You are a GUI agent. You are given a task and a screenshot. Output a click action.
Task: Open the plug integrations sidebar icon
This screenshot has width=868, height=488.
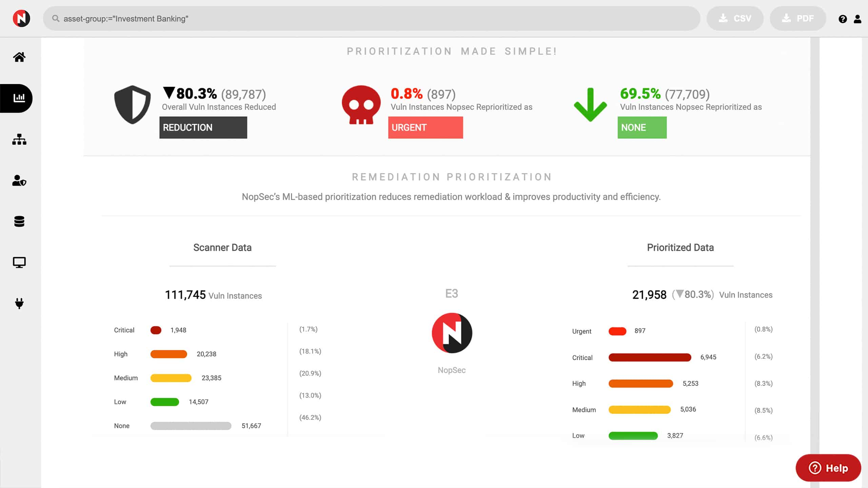(19, 304)
